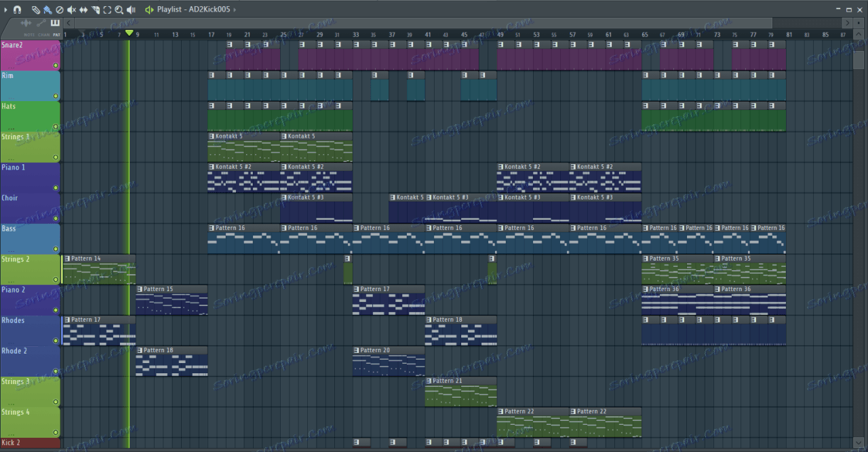
Task: Focus audio clips with the waveform icon
Action: (x=26, y=23)
